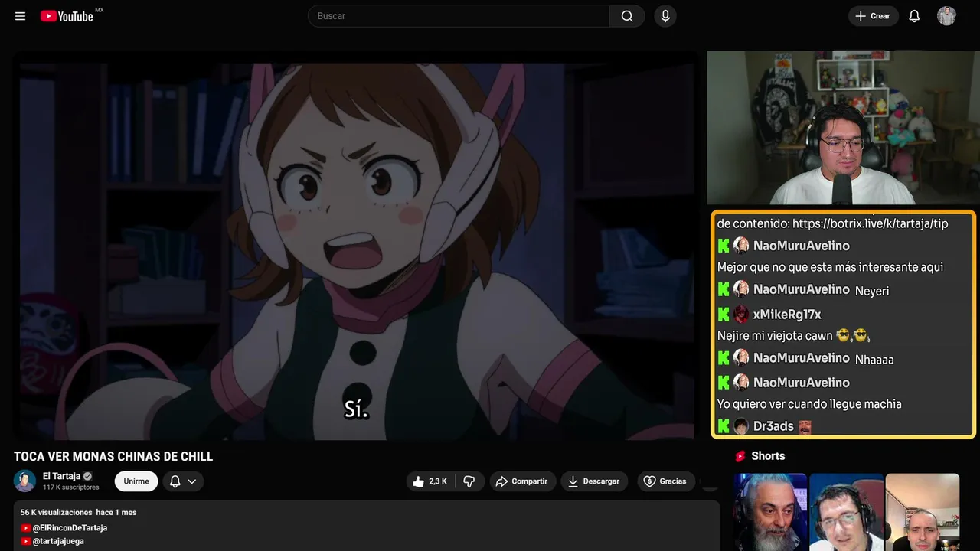980x551 pixels.
Task: Click the Shorts logo icon
Action: [740, 456]
